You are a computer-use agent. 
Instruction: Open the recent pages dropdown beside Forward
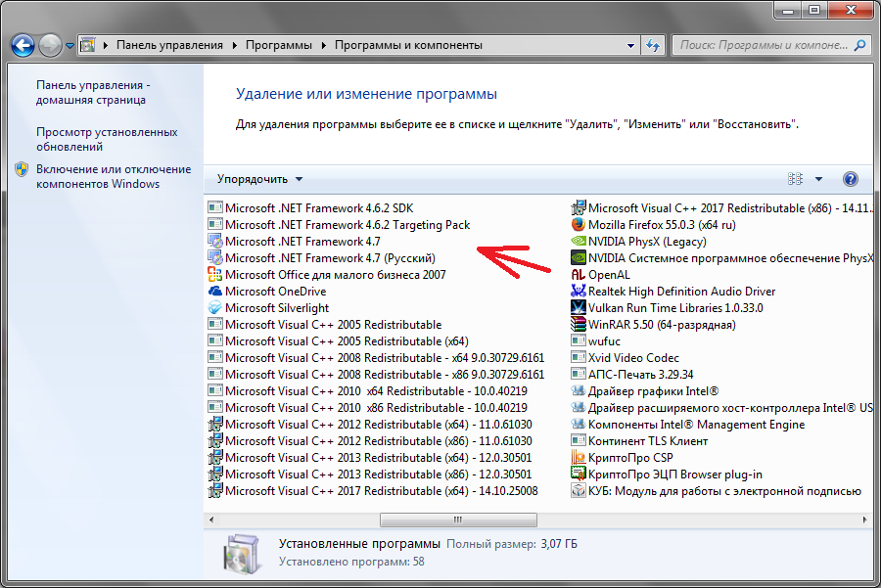coord(70,46)
